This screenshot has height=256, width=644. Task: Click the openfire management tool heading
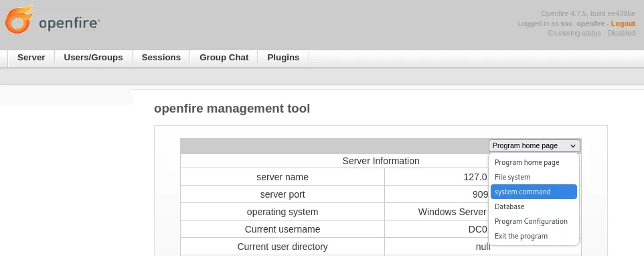[x=232, y=109]
